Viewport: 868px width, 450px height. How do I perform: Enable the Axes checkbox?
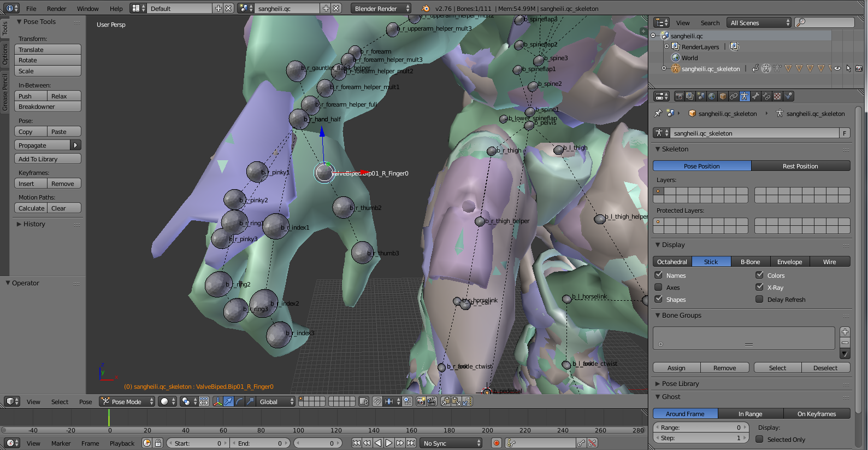point(659,287)
